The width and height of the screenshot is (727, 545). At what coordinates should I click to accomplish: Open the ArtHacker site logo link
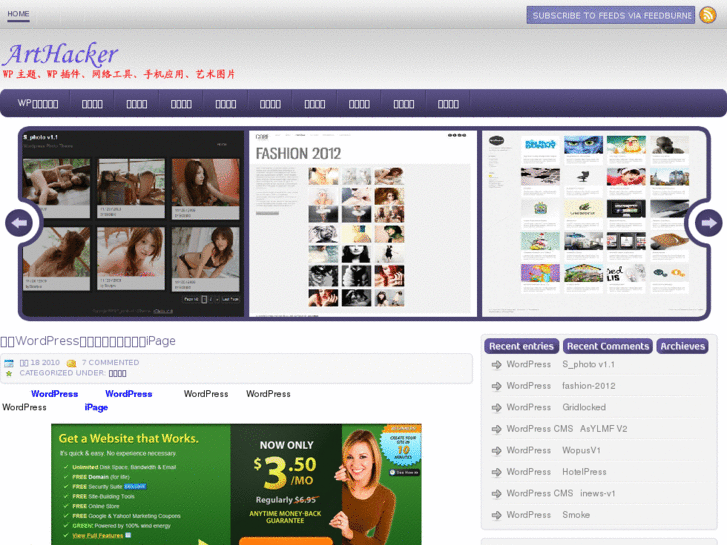[x=60, y=54]
